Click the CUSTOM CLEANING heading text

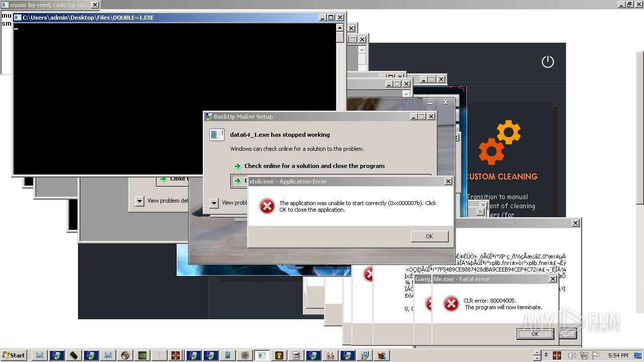point(502,176)
